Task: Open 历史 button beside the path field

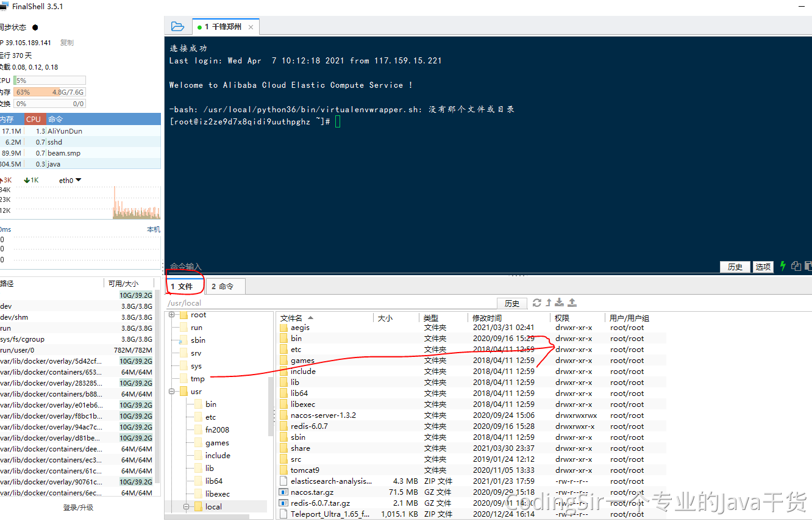Action: (512, 303)
